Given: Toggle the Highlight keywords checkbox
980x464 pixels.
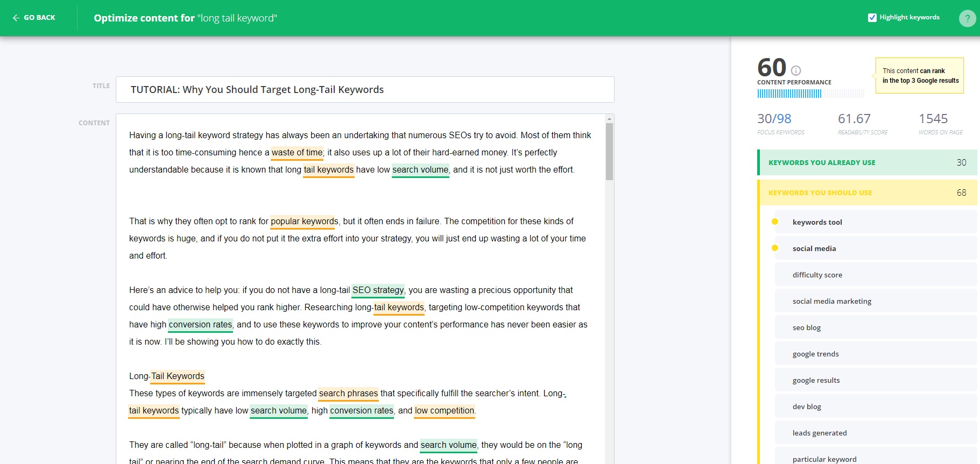Looking at the screenshot, I should coord(872,17).
